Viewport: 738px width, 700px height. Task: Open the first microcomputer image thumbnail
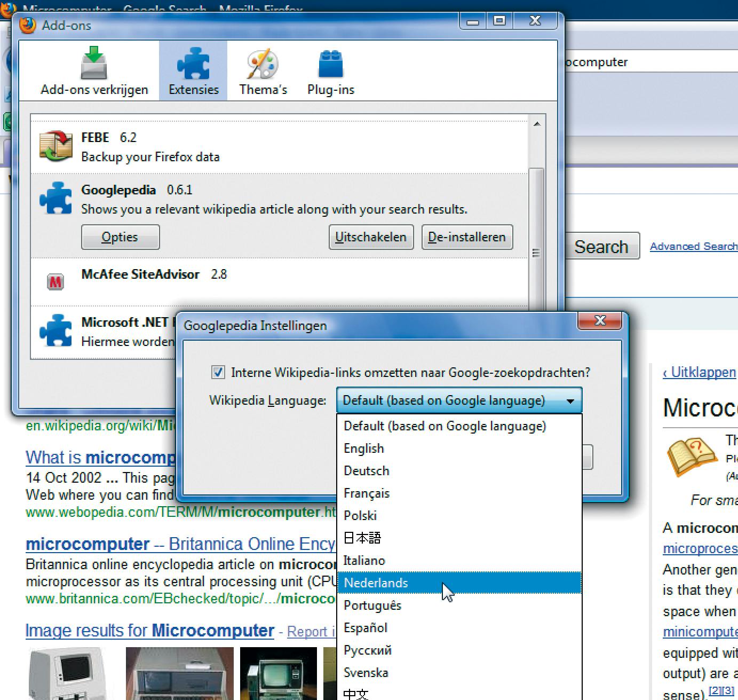[x=68, y=673]
